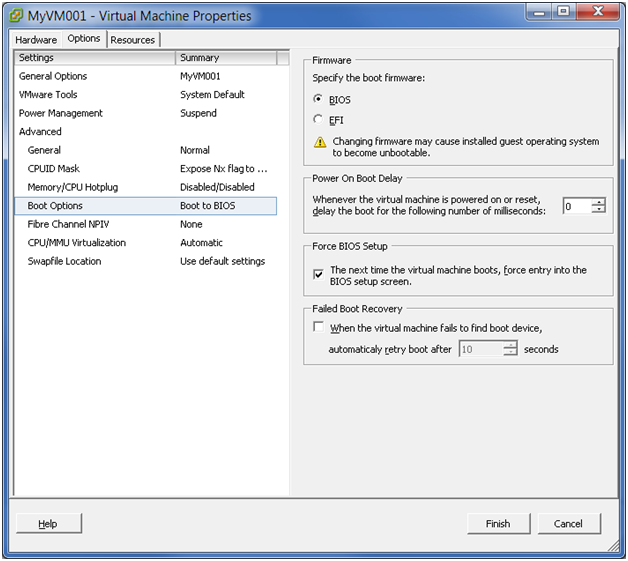Viewport: 628px width, 561px height.
Task: Select the EFI firmware radio button
Action: (x=319, y=119)
